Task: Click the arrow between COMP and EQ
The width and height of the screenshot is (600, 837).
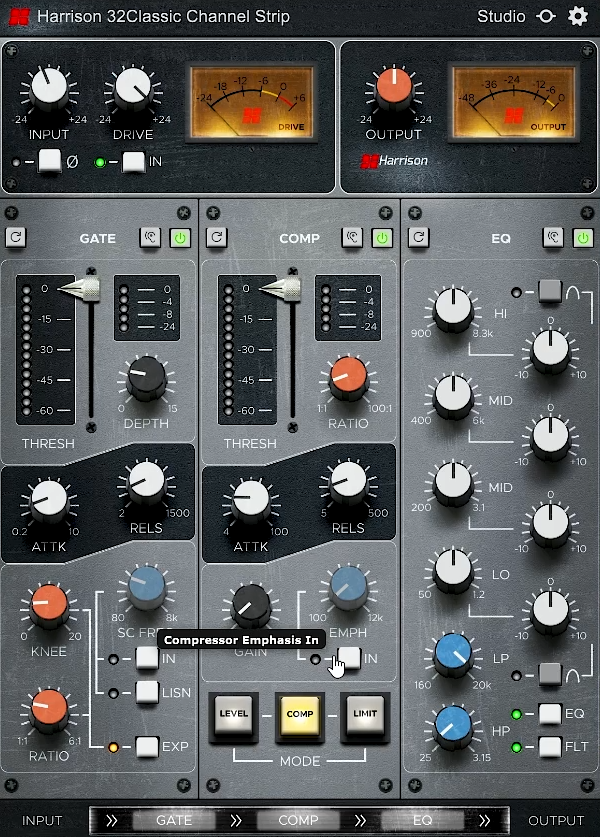Action: (360, 820)
